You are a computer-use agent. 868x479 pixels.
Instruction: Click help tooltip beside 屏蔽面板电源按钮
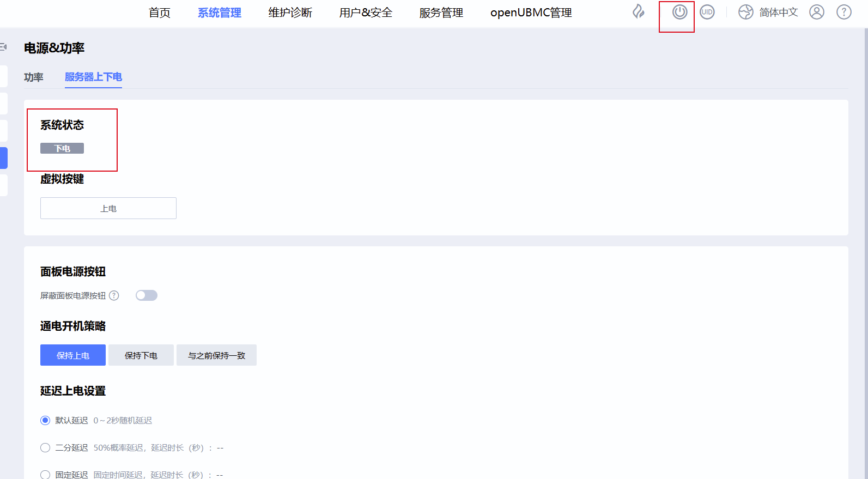(114, 295)
